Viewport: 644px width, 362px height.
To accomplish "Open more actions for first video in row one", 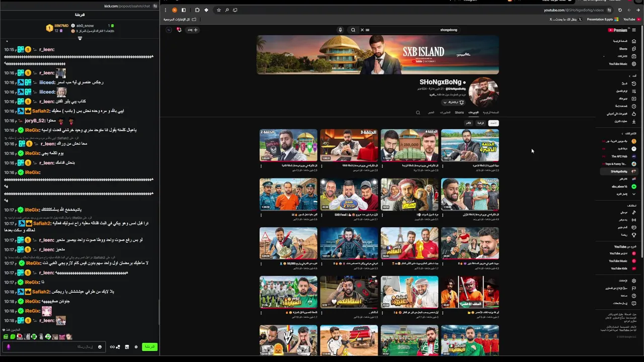I will 443,166.
